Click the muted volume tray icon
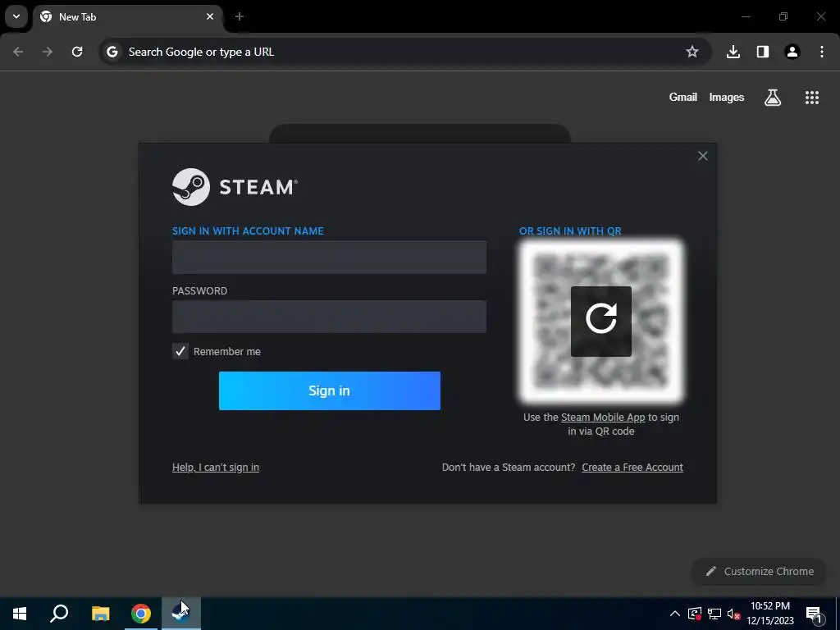 coord(734,614)
